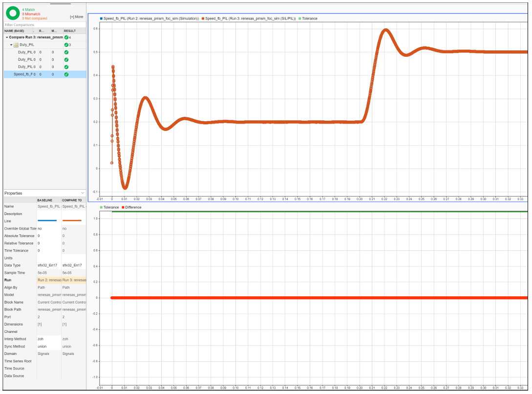This screenshot has width=532, height=394.
Task: Toggle the Tolerance legend entry in the top plot
Action: click(x=304, y=18)
